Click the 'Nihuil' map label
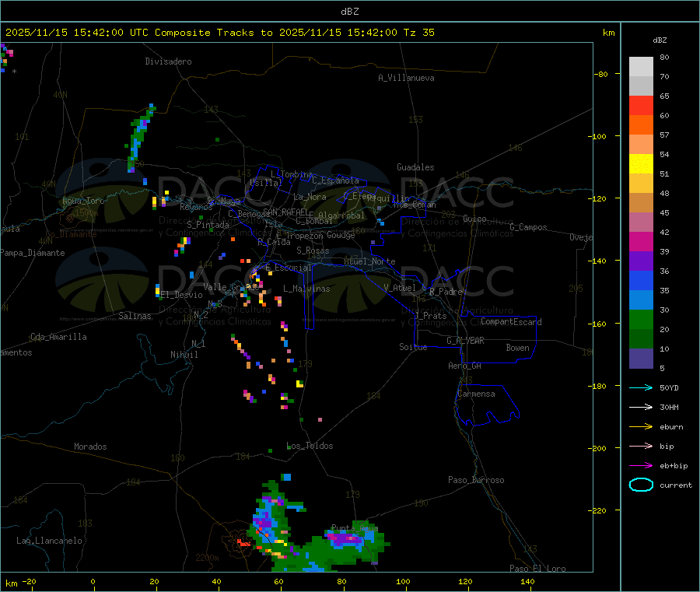This screenshot has width=700, height=592. click(x=184, y=355)
